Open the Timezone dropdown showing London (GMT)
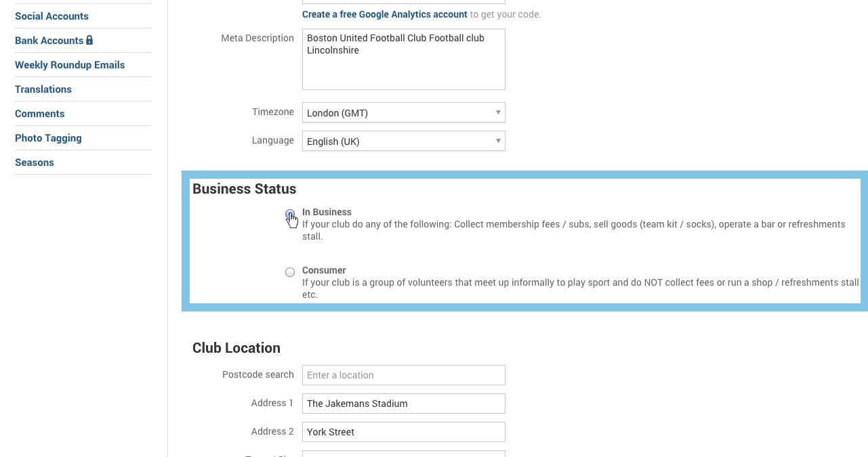Image resolution: width=868 pixels, height=457 pixels. point(404,112)
